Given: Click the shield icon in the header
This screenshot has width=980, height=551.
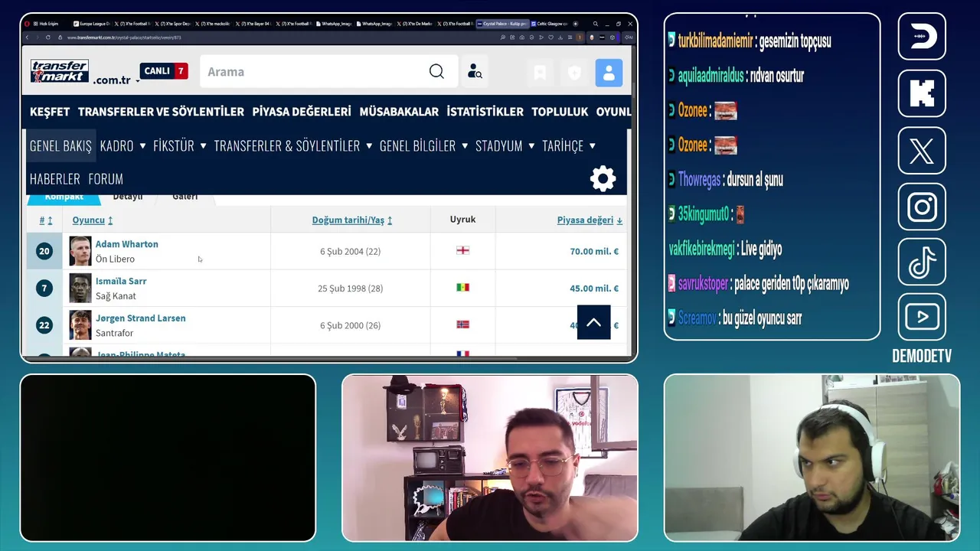Looking at the screenshot, I should 574,73.
